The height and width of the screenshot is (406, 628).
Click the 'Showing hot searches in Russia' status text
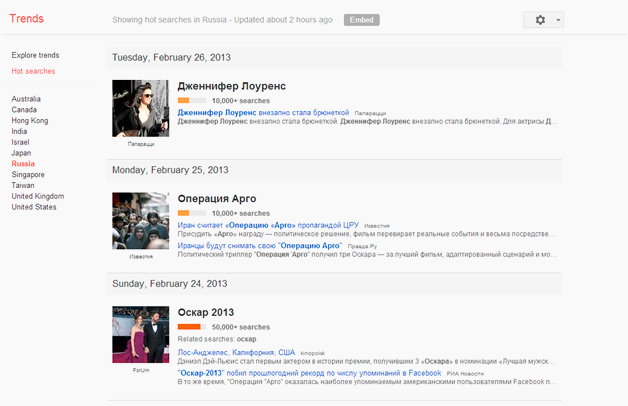(x=222, y=20)
